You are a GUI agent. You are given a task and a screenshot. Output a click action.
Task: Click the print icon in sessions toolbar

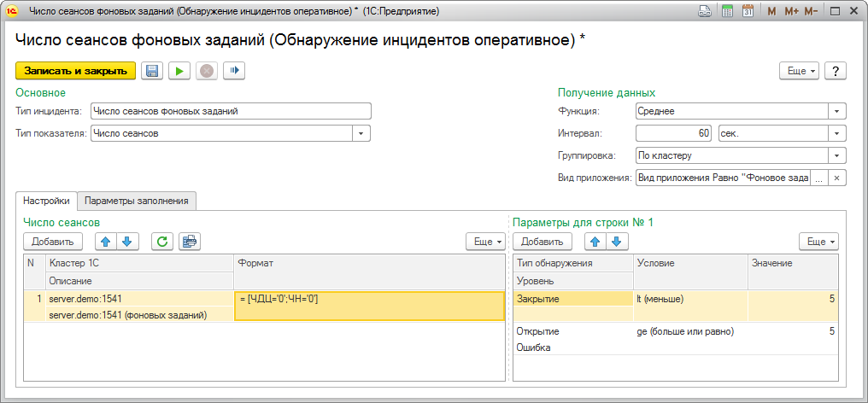click(189, 242)
